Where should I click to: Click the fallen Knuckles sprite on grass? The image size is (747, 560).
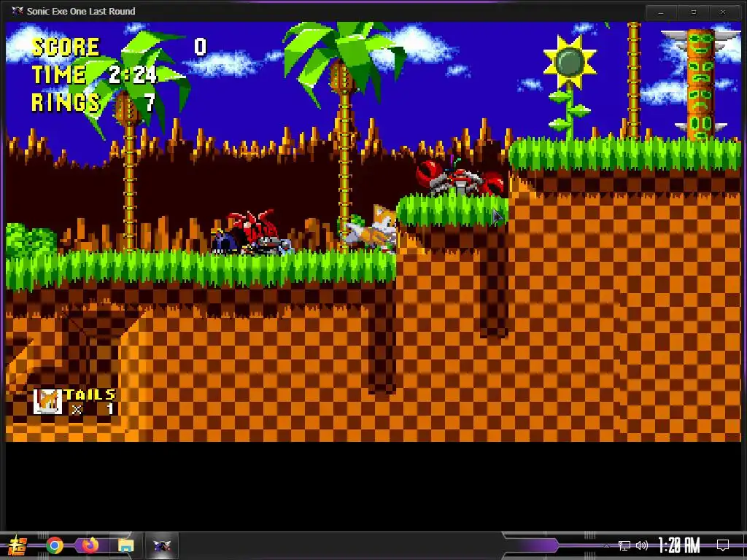tap(252, 233)
